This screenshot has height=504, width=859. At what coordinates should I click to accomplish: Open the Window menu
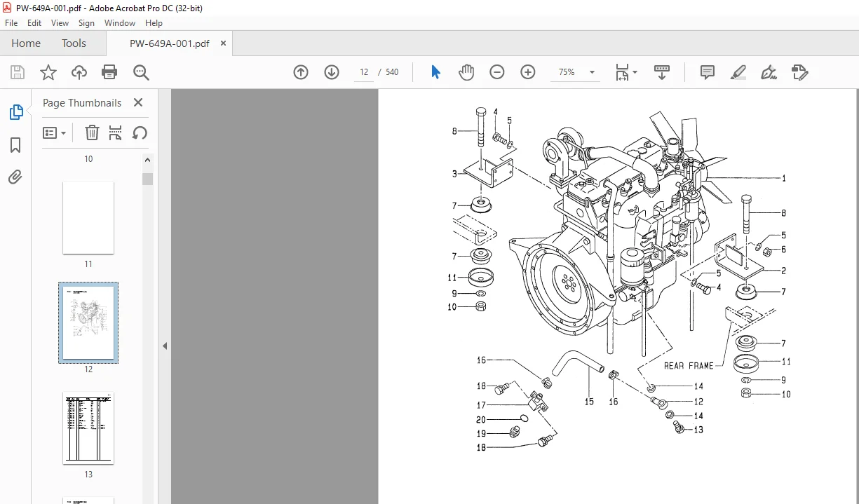pyautogui.click(x=120, y=23)
